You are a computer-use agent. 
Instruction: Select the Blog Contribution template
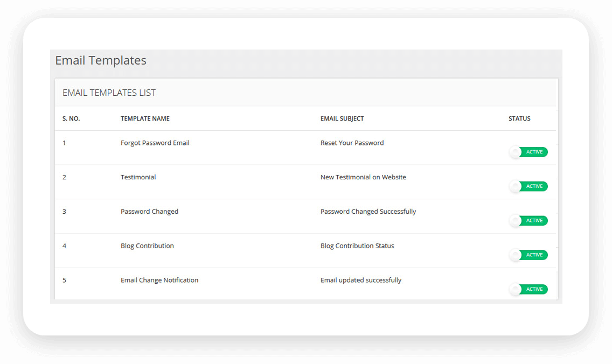(x=147, y=246)
